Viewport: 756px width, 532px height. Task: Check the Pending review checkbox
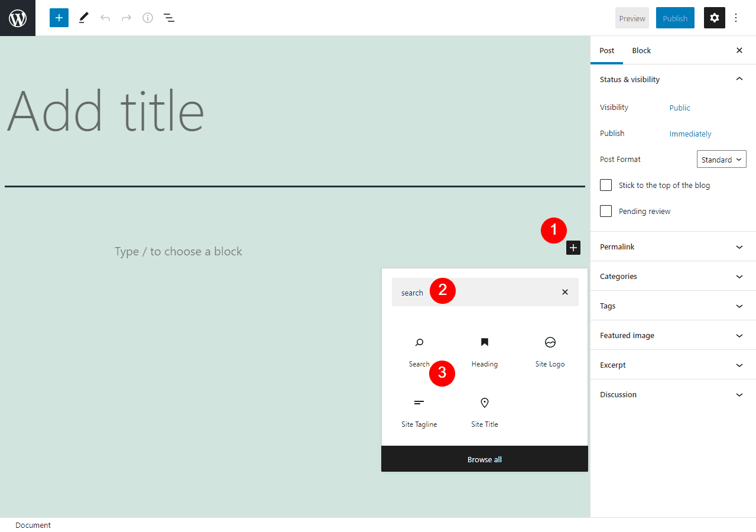(605, 211)
